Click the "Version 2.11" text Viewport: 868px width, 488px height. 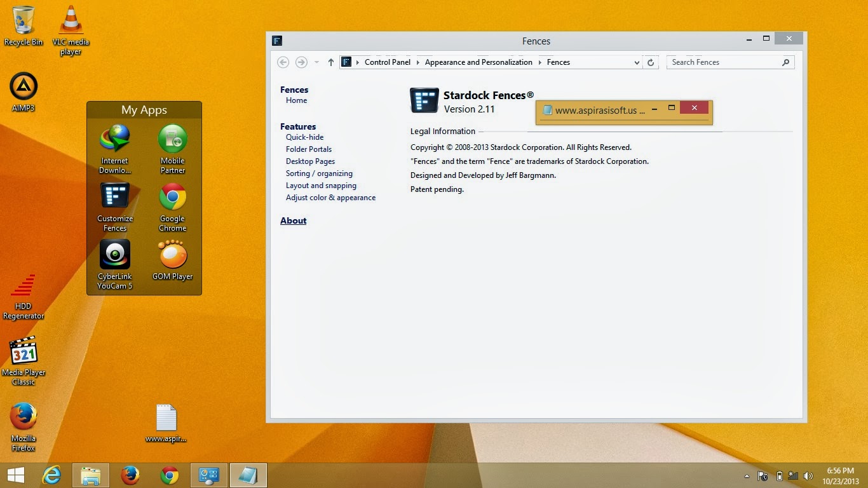[469, 109]
